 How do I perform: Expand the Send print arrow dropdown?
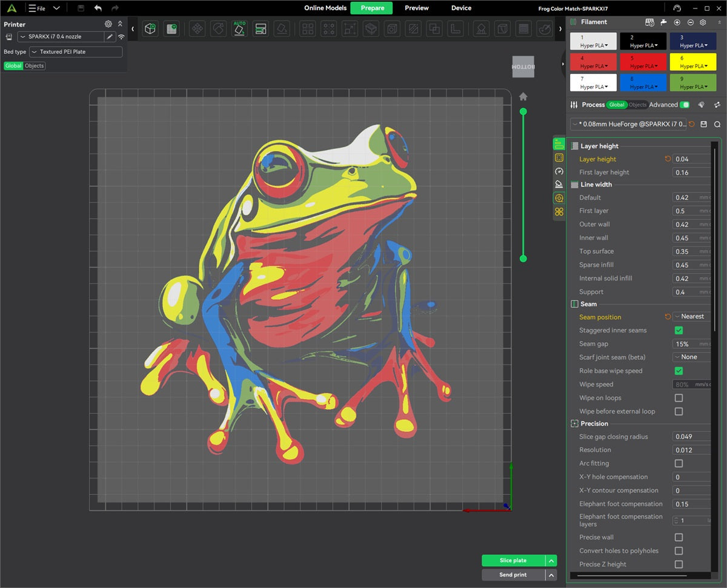pos(551,575)
